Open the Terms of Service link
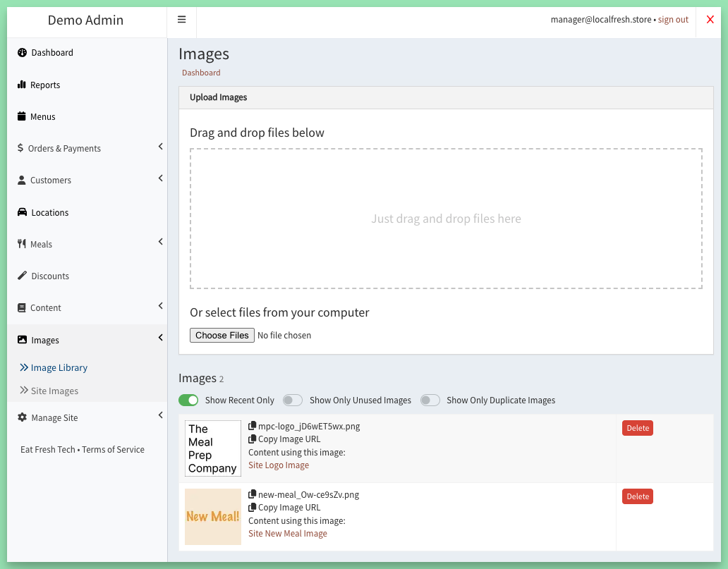Screen dimensions: 728x569 (x=114, y=449)
